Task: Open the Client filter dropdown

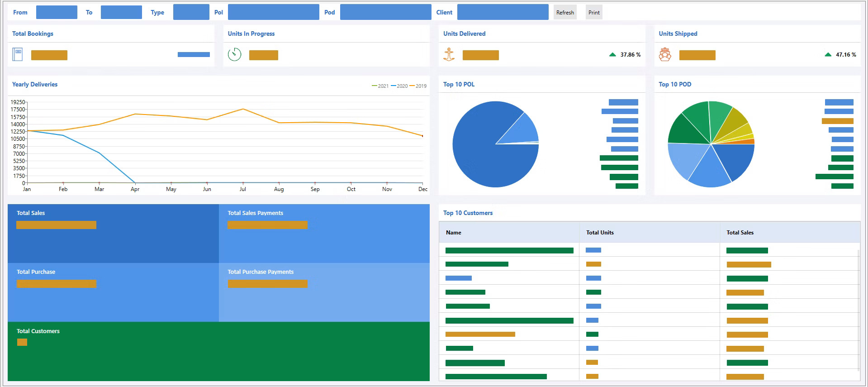Action: click(x=503, y=12)
